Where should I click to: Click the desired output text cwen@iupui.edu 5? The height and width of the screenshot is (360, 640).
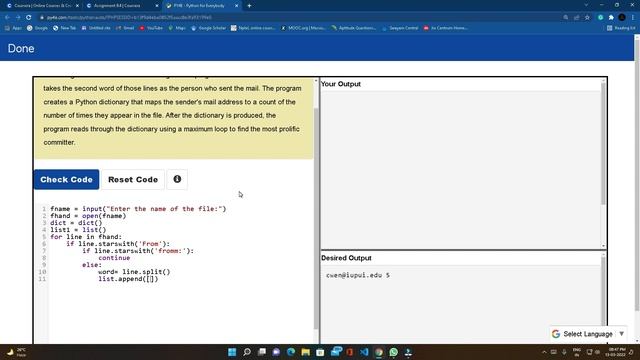[x=358, y=275]
